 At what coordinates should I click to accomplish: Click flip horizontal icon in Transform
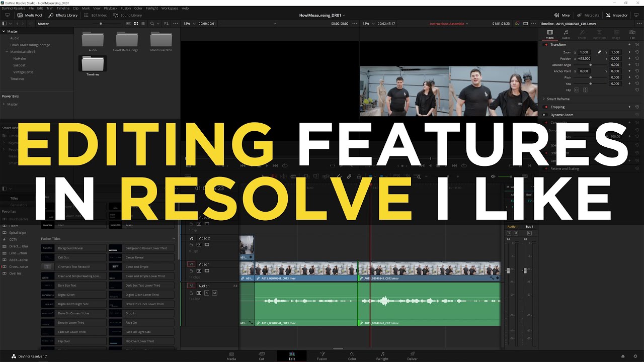577,90
